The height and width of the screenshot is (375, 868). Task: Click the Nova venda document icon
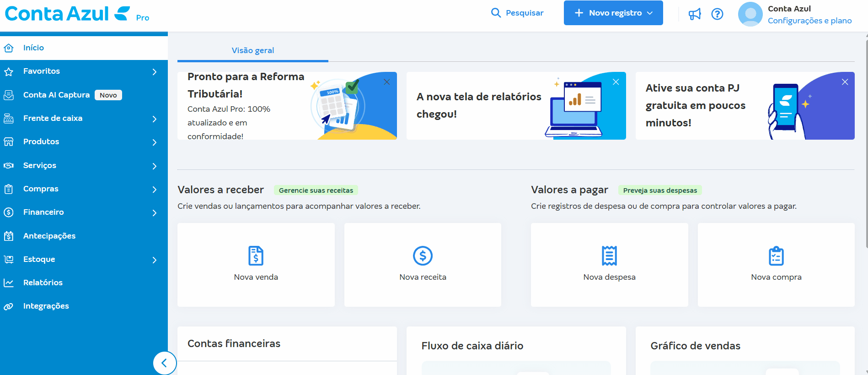coord(256,255)
